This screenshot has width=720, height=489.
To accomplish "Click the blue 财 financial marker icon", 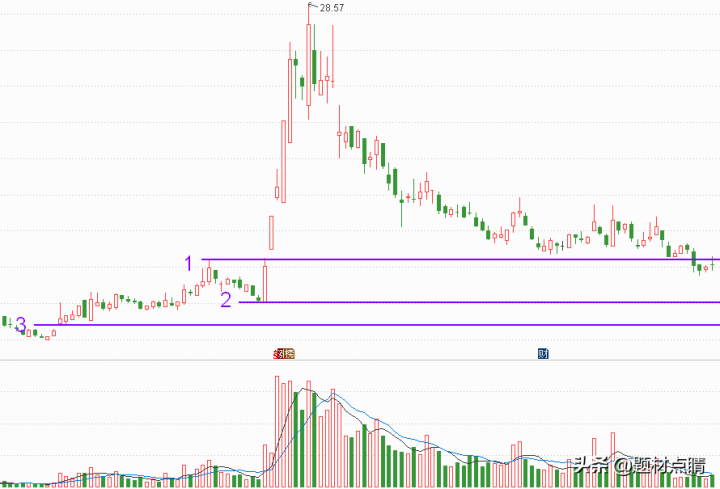I will click(x=543, y=354).
